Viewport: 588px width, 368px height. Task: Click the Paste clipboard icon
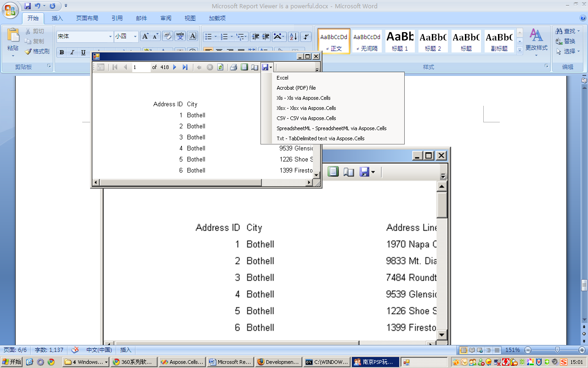coord(13,35)
